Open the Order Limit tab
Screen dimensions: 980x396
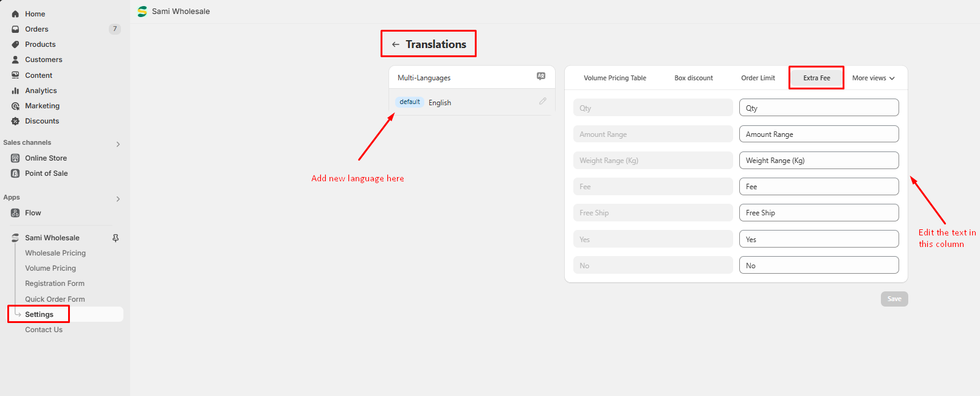tap(758, 78)
